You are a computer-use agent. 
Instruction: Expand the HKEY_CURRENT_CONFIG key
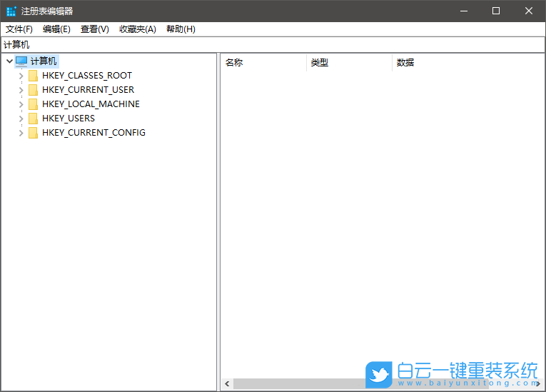pyautogui.click(x=21, y=133)
